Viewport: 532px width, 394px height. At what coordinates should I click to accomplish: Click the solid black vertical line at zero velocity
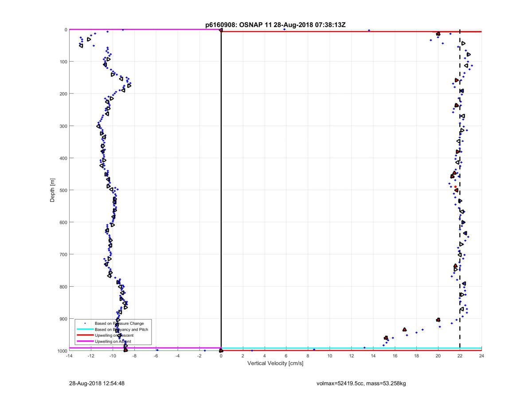221,191
